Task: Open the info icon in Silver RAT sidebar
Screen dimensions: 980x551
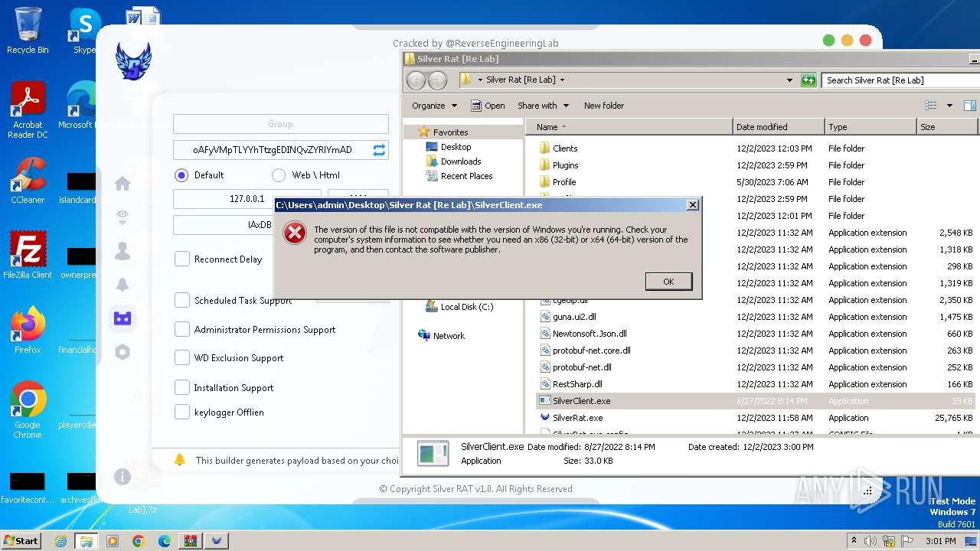Action: click(122, 477)
